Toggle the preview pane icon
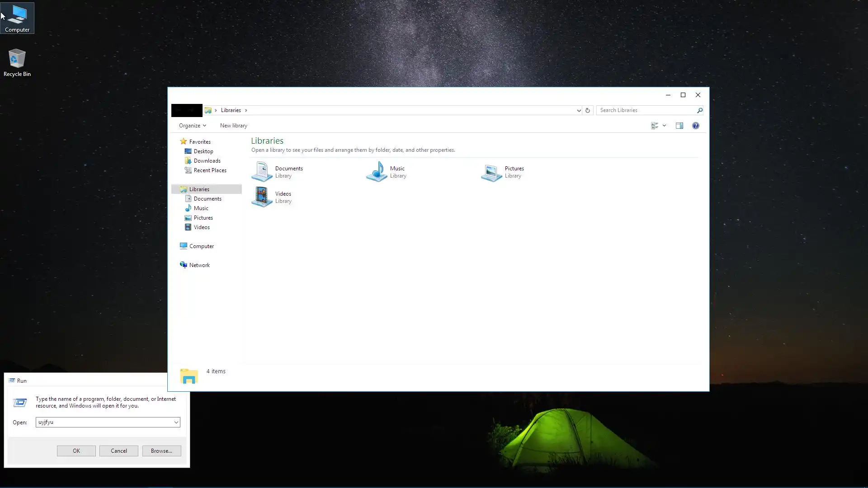 click(x=679, y=126)
